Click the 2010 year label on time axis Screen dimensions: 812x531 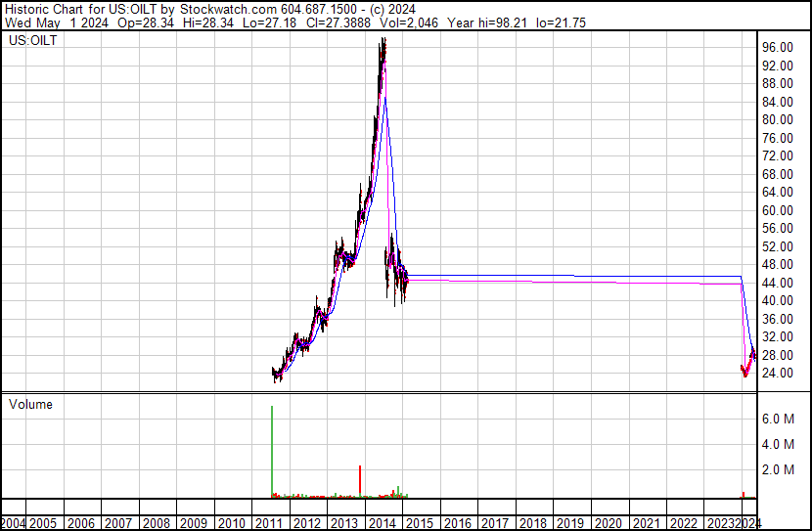[x=232, y=524]
